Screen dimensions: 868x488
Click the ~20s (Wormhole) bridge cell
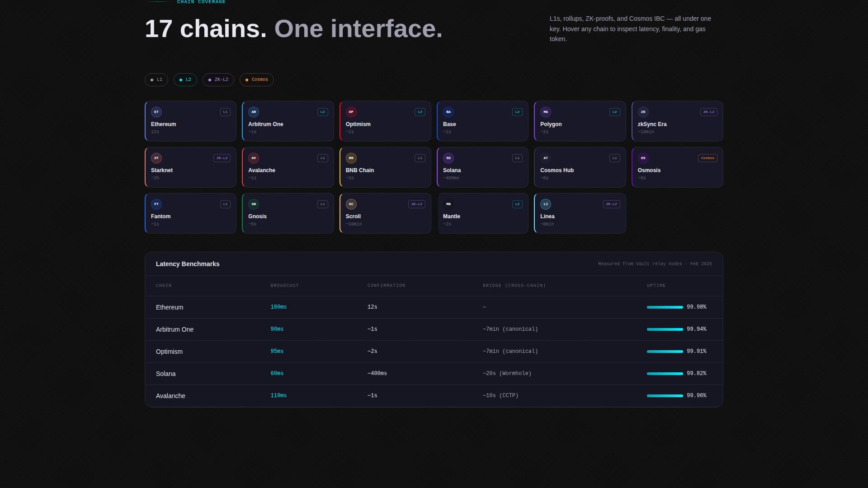[x=507, y=374]
